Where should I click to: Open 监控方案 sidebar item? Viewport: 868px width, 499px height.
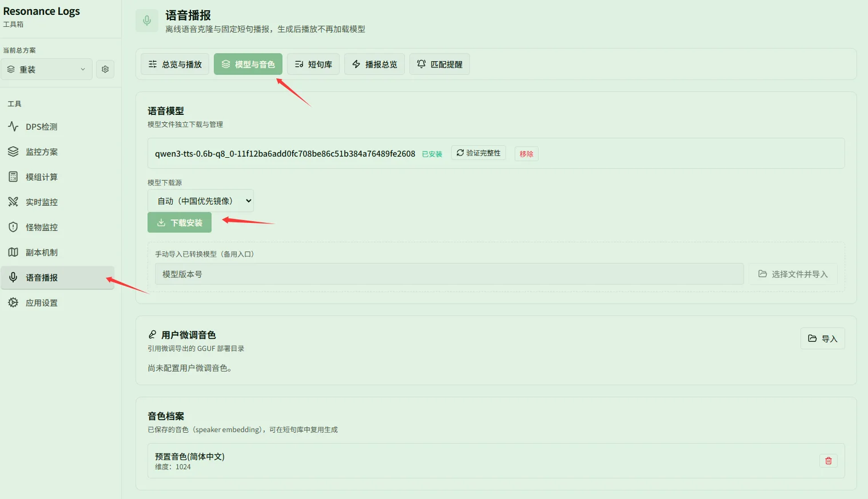pos(57,152)
